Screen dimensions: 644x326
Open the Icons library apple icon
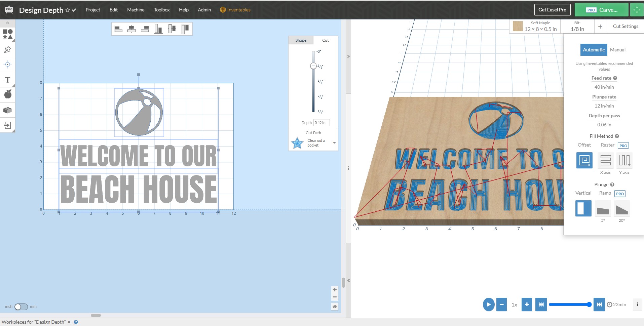click(7, 94)
